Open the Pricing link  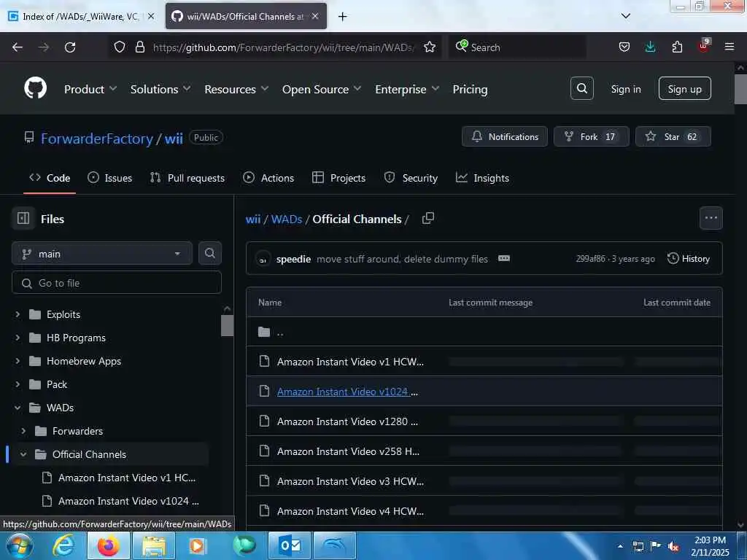[x=470, y=89]
